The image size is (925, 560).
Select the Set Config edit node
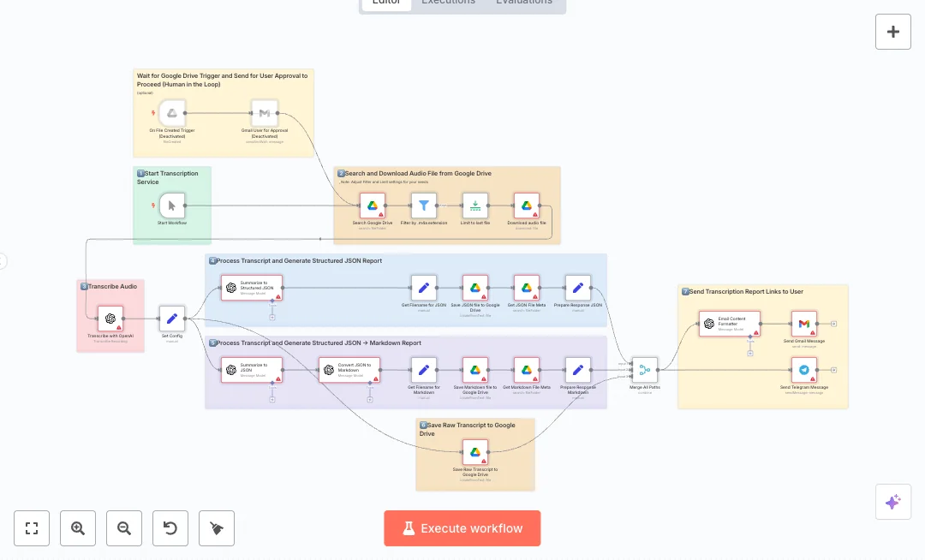(172, 319)
